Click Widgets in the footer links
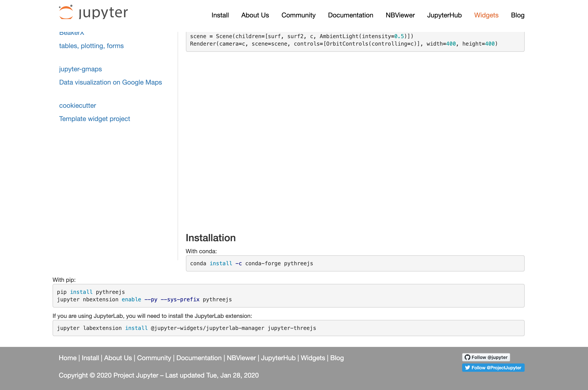The width and height of the screenshot is (588, 390). (313, 358)
